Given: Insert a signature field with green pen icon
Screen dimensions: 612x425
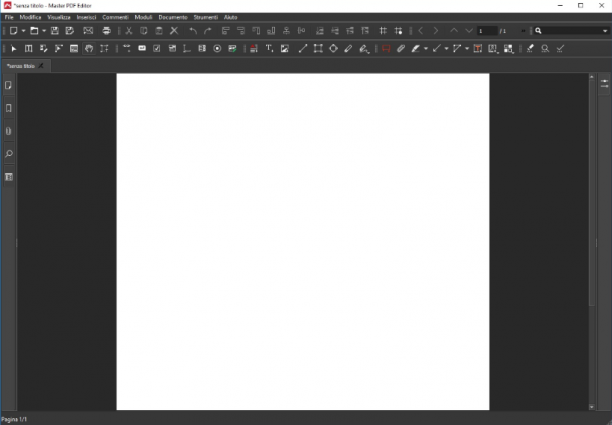Looking at the screenshot, I should [232, 48].
